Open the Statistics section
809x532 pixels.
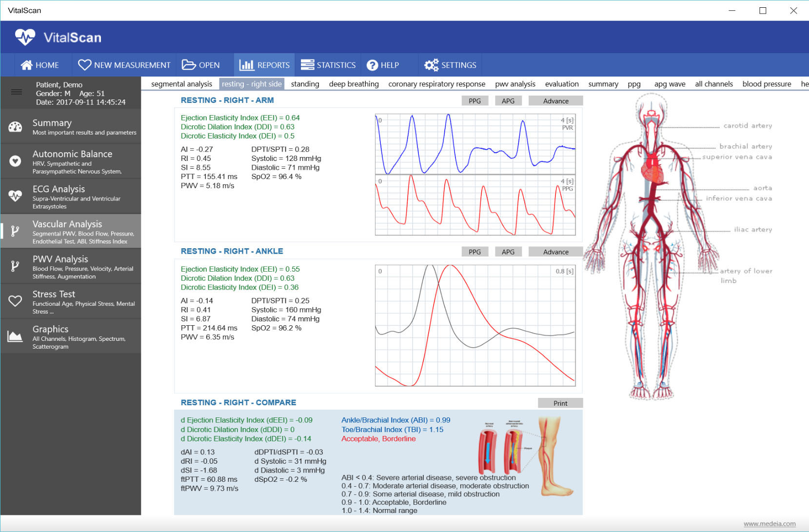click(328, 65)
